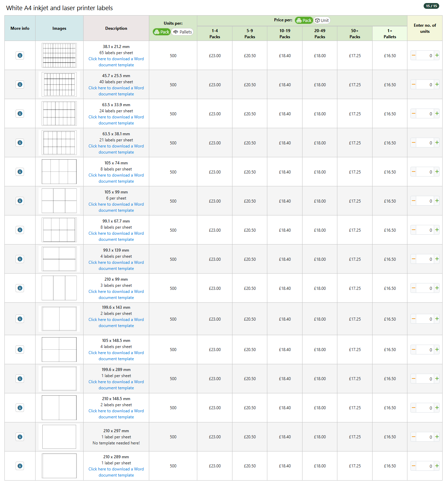This screenshot has height=487, width=448.
Task: Click minus button on 63.5 x 38.1 mm row
Action: 413,142
